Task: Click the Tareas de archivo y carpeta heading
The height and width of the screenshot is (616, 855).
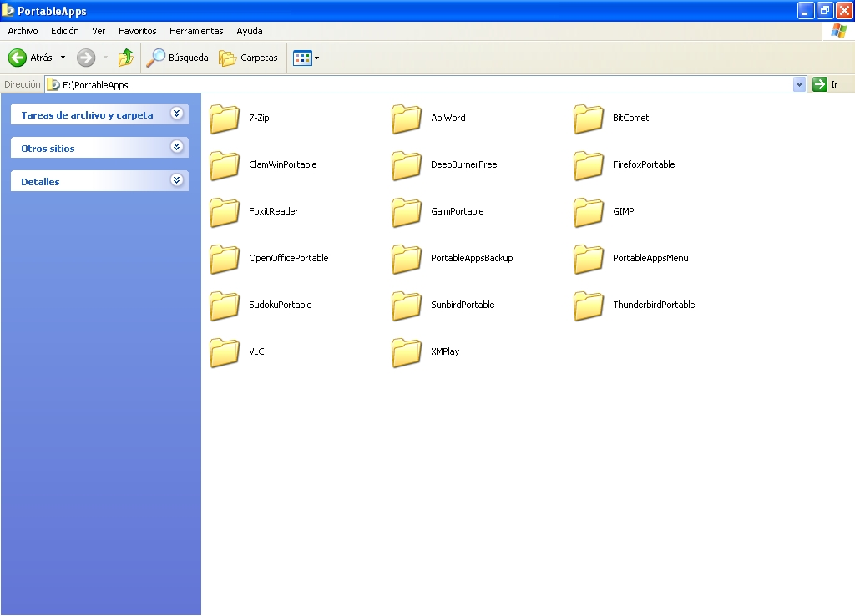Action: click(x=87, y=115)
